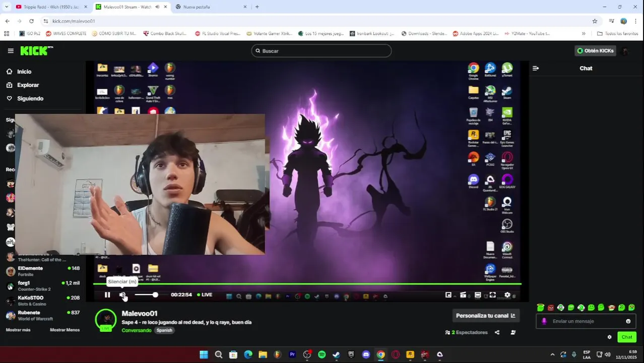The image size is (644, 363).
Task: Show hidden system tray icons
Action: pyautogui.click(x=552, y=355)
